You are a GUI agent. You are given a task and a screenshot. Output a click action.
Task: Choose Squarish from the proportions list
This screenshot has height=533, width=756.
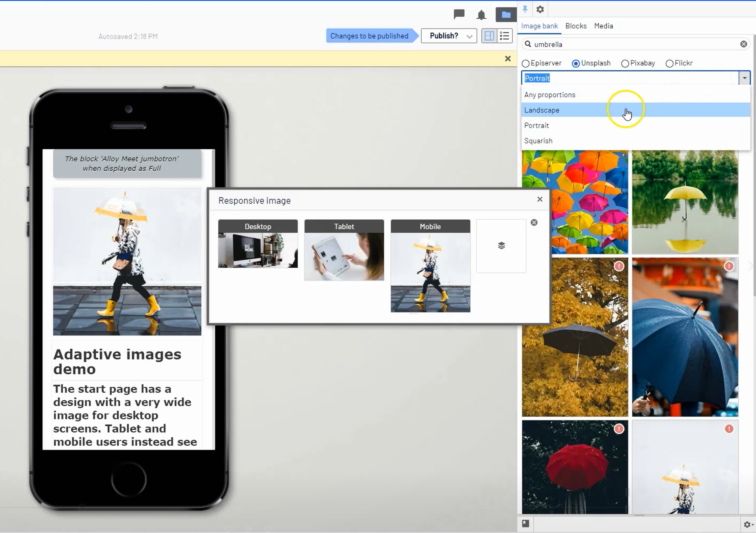click(538, 141)
